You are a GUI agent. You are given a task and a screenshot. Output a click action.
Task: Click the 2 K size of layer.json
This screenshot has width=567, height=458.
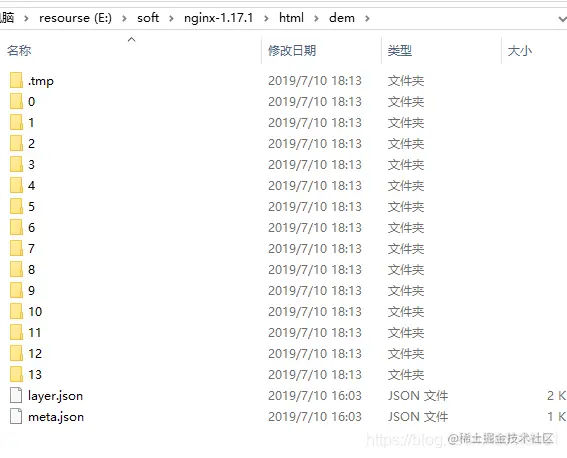[556, 395]
